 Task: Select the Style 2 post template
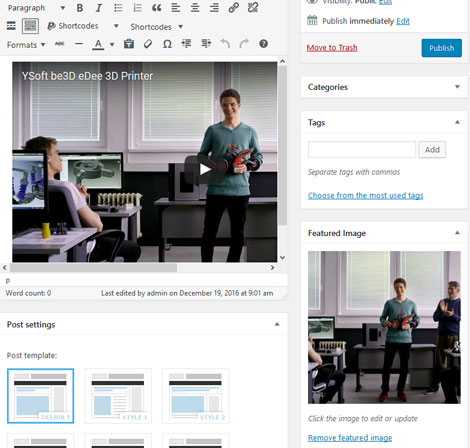tap(196, 396)
